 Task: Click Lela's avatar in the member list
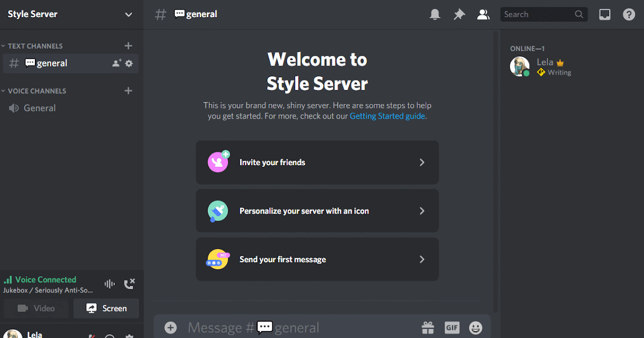(x=519, y=67)
